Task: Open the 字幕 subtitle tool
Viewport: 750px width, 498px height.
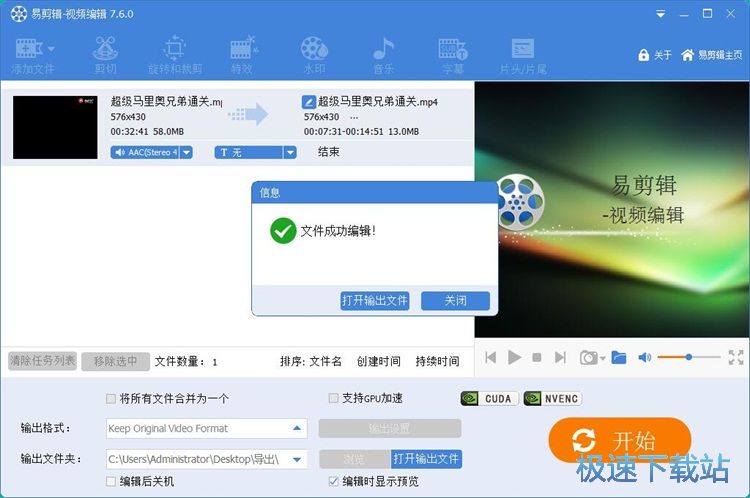Action: (x=452, y=55)
